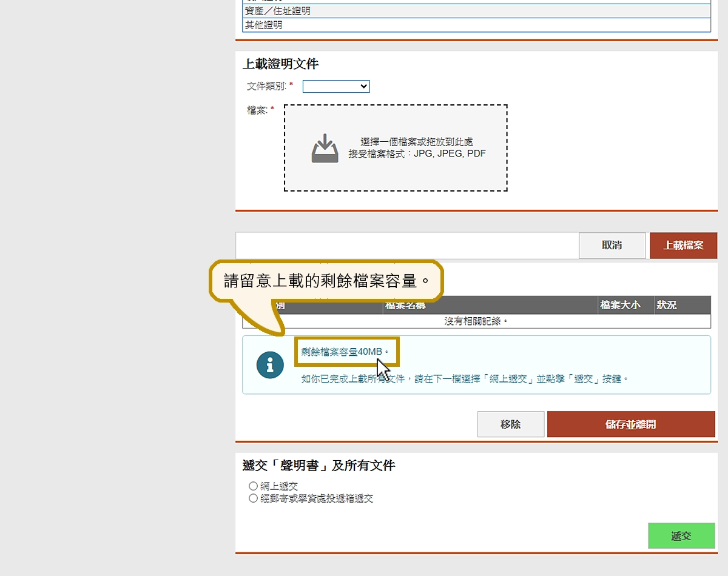The width and height of the screenshot is (728, 576).
Task: Click the 請留意上載的剩餘檔案容量 callout bubble
Action: 326,281
